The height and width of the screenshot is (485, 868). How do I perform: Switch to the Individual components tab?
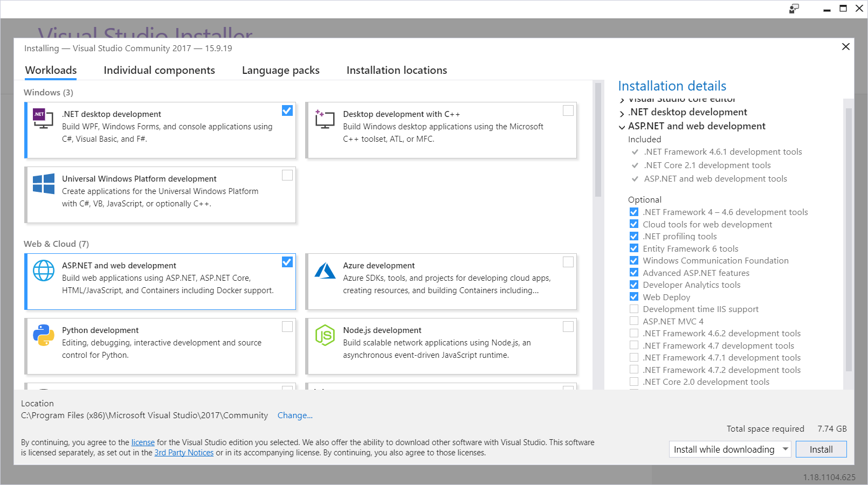(159, 70)
